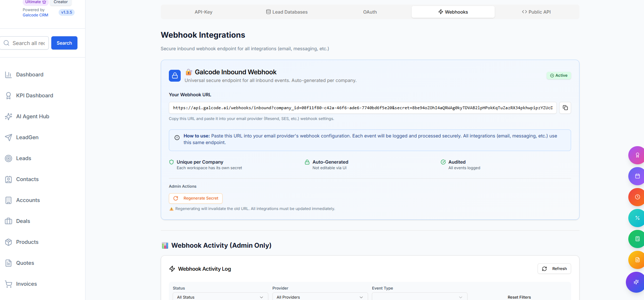
Task: Click the 'Your Webhook URL' label
Action: point(190,95)
